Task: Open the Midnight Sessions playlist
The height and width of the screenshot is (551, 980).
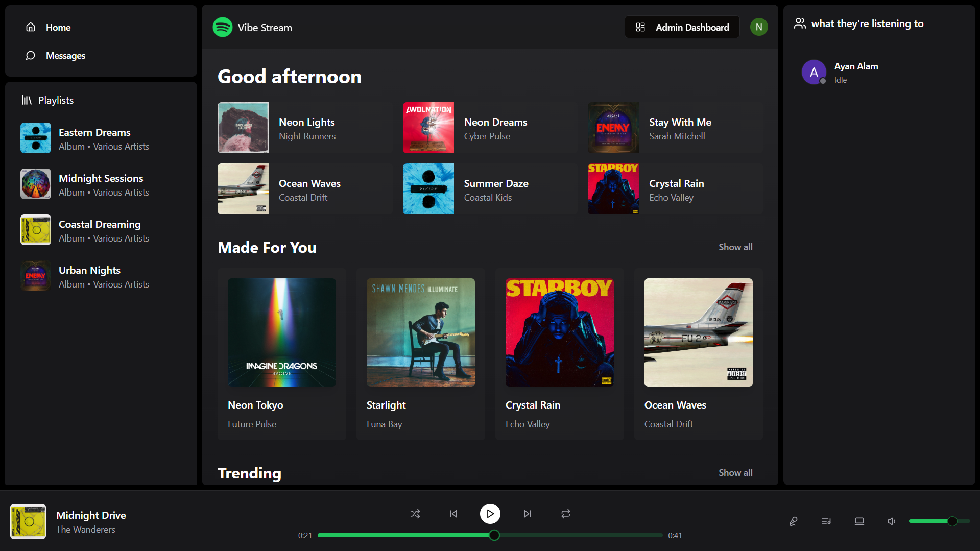Action: 101,184
